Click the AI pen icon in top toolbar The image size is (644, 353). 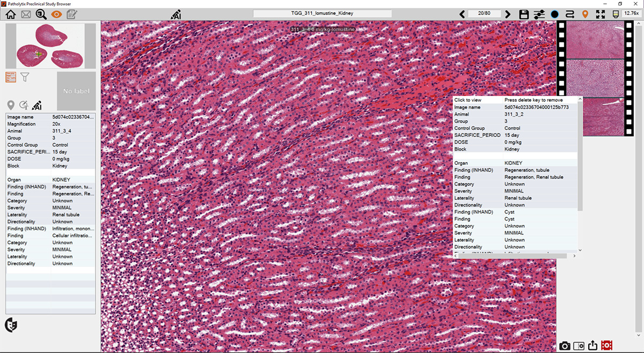[x=175, y=14]
